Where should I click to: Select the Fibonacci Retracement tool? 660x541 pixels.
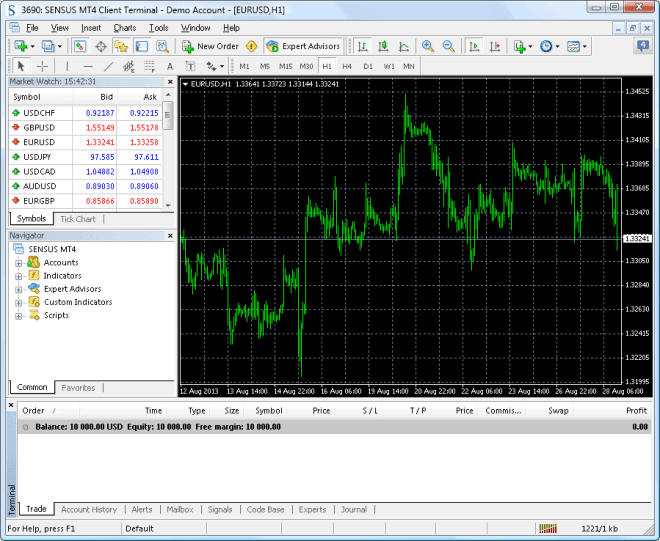tap(149, 66)
